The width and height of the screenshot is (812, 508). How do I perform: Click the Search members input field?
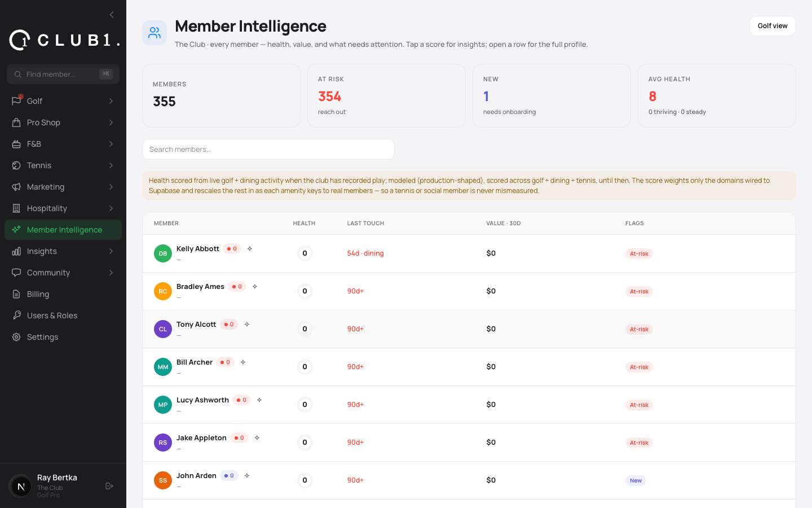coord(268,150)
